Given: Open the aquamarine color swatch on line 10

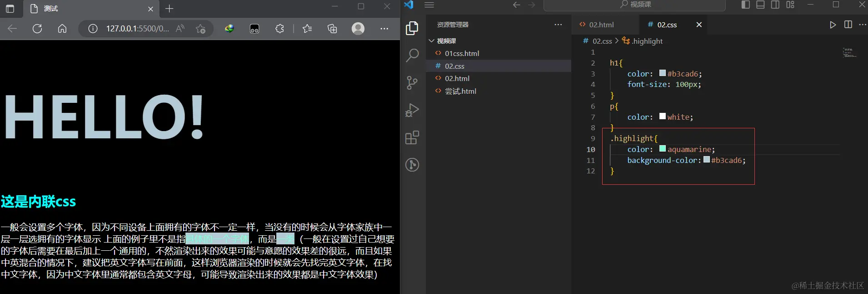Looking at the screenshot, I should (x=663, y=148).
